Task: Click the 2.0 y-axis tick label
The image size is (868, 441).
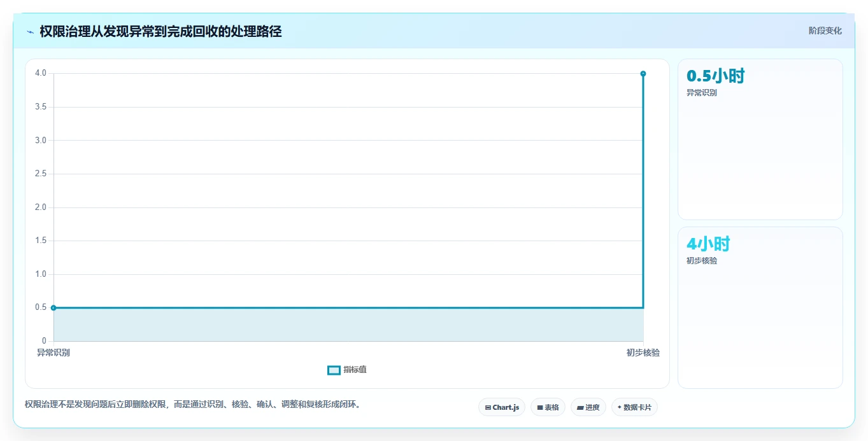Action: [x=41, y=207]
